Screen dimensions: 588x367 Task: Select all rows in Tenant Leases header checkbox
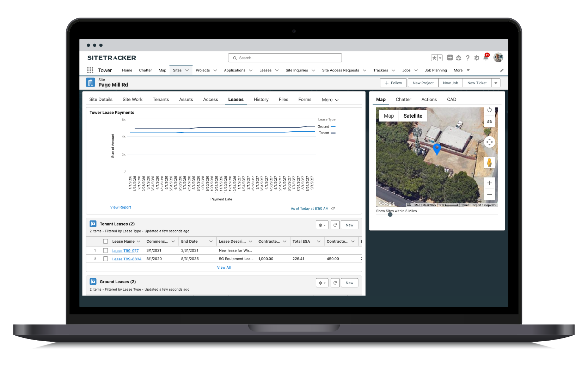[x=105, y=241]
